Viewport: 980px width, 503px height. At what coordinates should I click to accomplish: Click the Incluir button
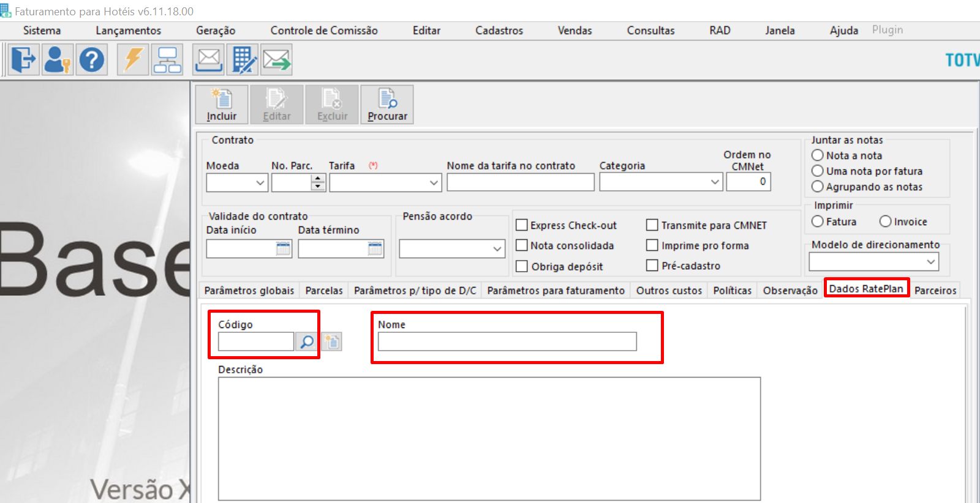click(222, 105)
